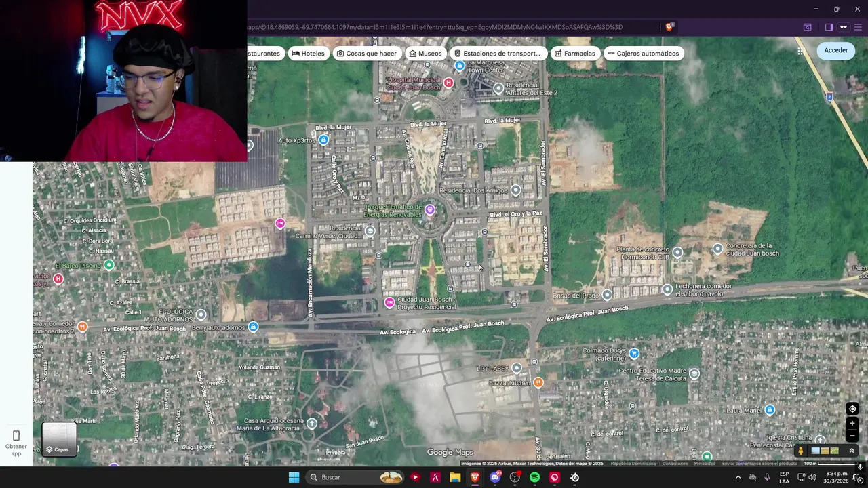Click the taskbar Buscar search box
The height and width of the screenshot is (488, 868).
(354, 477)
